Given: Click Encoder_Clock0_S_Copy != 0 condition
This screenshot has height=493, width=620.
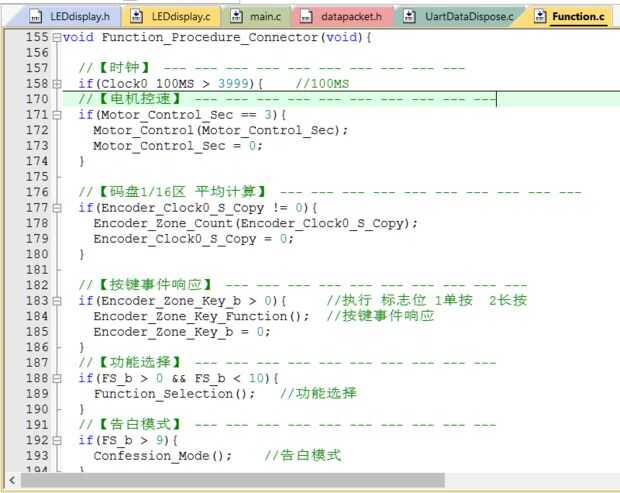Looking at the screenshot, I should (x=202, y=208).
